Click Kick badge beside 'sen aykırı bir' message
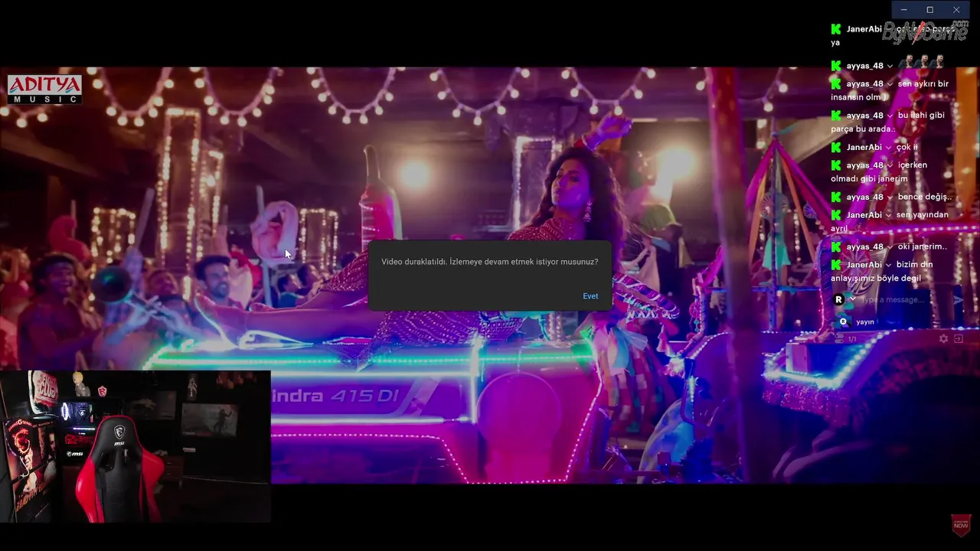Image resolution: width=980 pixels, height=551 pixels. coord(836,83)
